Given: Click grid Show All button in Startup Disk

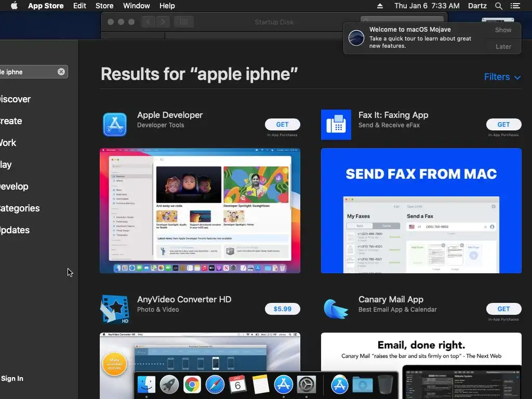Looking at the screenshot, I should coord(184,22).
